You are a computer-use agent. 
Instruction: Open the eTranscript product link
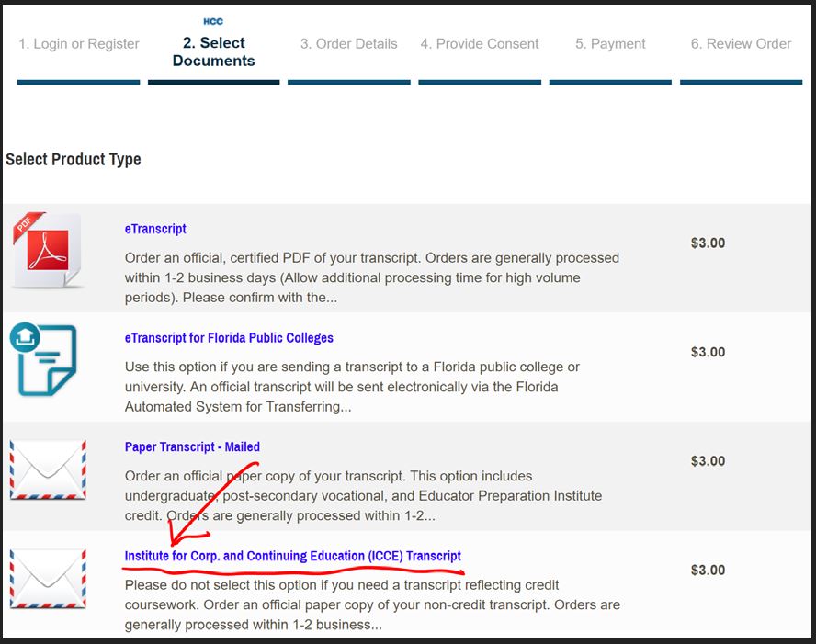click(155, 229)
